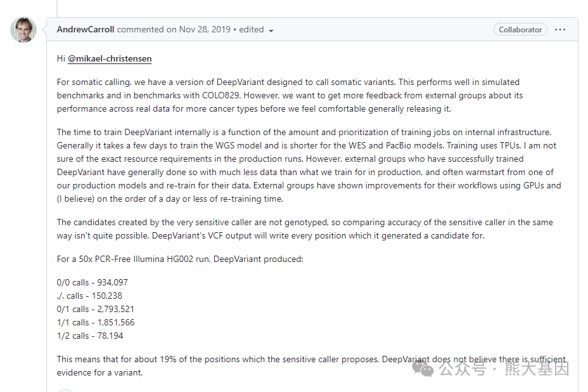
Task: Click the partially visible reaction button below the comment
Action: pos(64,390)
